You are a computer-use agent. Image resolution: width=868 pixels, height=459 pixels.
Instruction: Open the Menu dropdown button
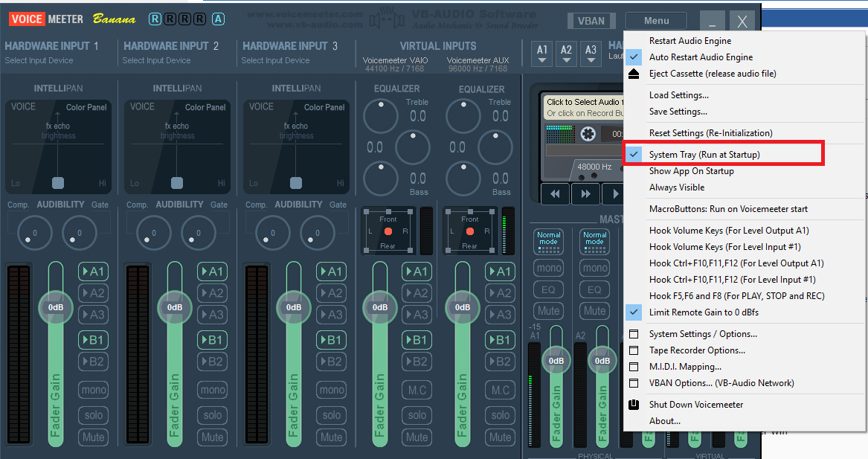click(657, 21)
